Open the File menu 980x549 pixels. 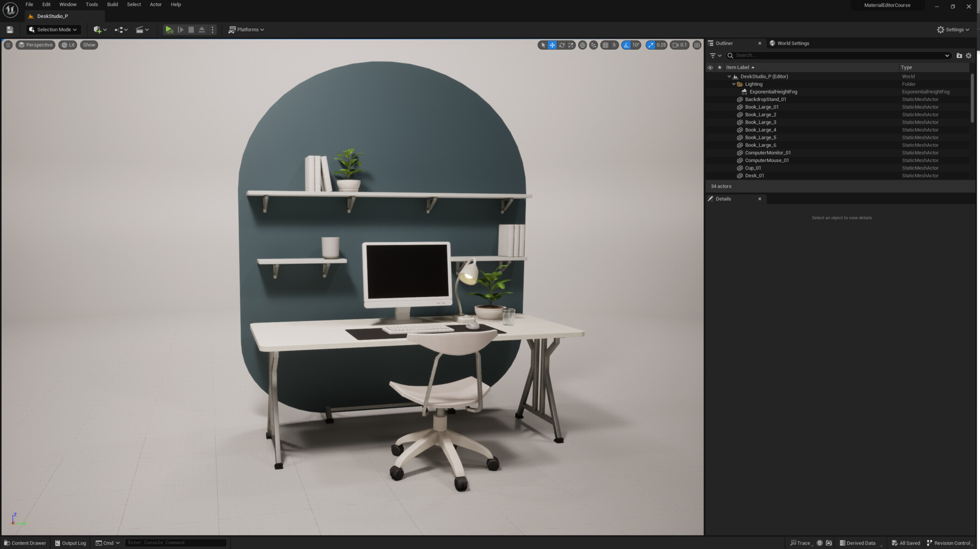[29, 4]
